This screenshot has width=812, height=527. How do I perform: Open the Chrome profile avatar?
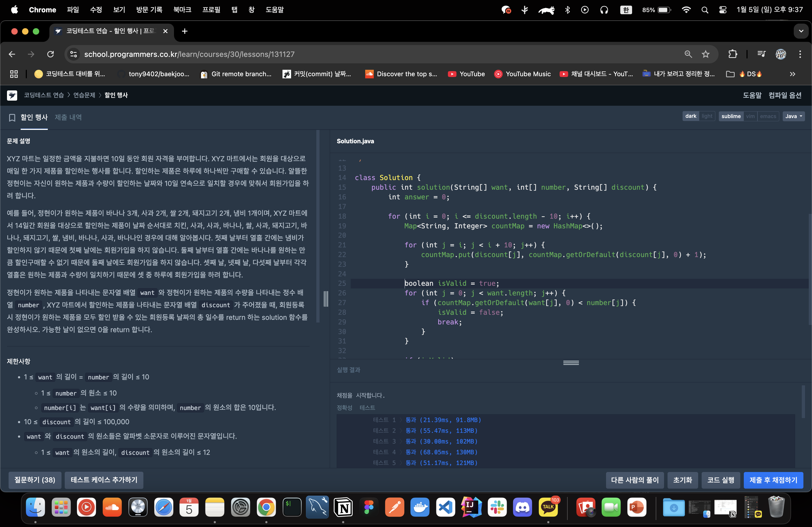click(x=781, y=54)
